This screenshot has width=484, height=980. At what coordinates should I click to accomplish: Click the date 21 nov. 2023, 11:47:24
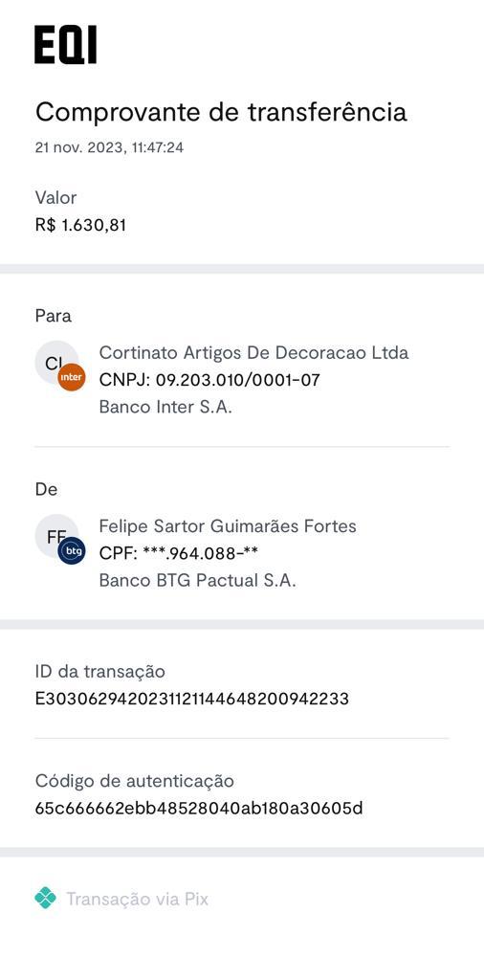click(109, 148)
